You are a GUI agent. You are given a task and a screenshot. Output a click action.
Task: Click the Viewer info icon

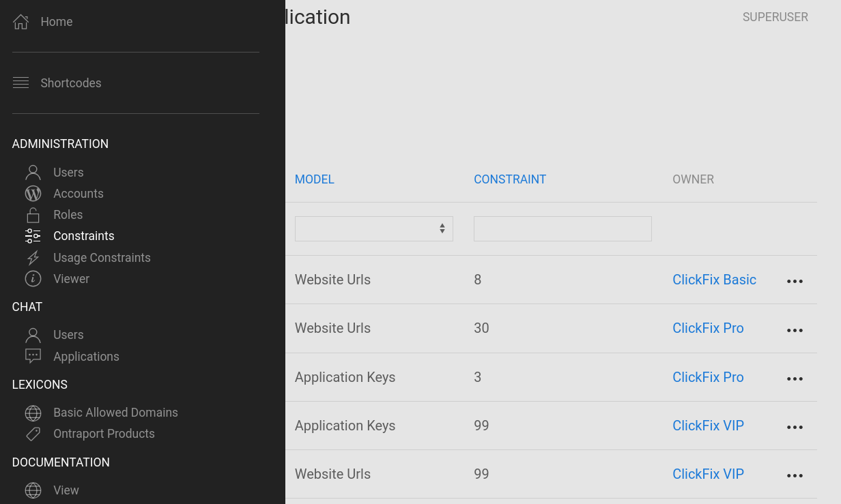click(x=33, y=279)
